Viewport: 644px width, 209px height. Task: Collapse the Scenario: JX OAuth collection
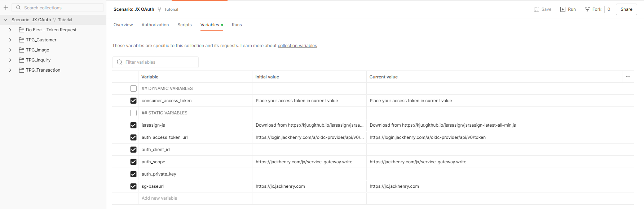point(6,20)
